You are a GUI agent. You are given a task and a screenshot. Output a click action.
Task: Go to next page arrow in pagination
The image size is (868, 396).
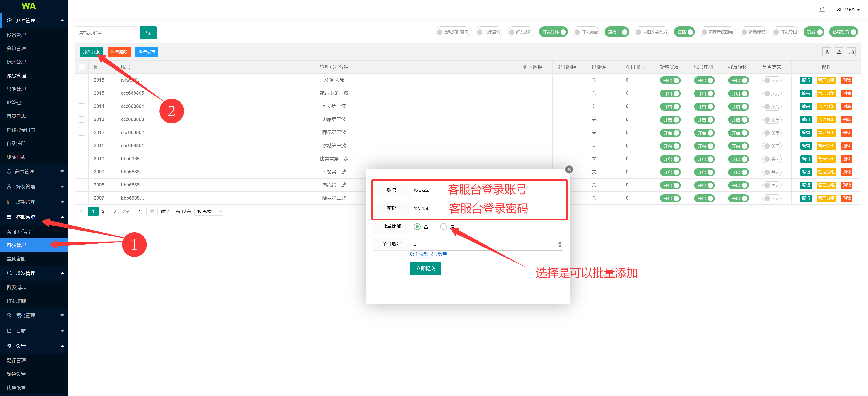[x=115, y=211]
